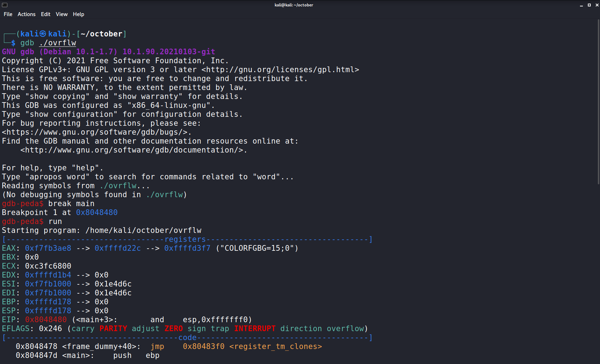Image resolution: width=600 pixels, height=364 pixels.
Task: Click the ~/october directory in the prompt
Action: [101, 34]
